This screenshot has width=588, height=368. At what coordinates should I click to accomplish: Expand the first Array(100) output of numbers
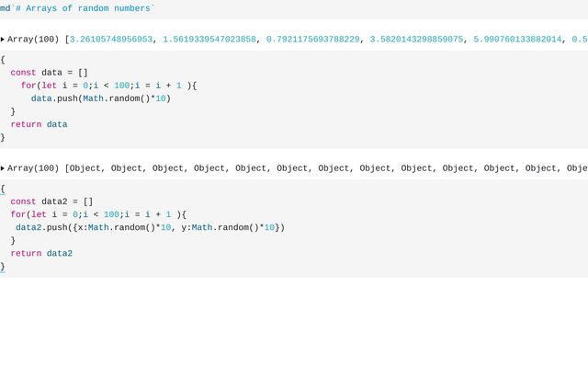point(2,40)
